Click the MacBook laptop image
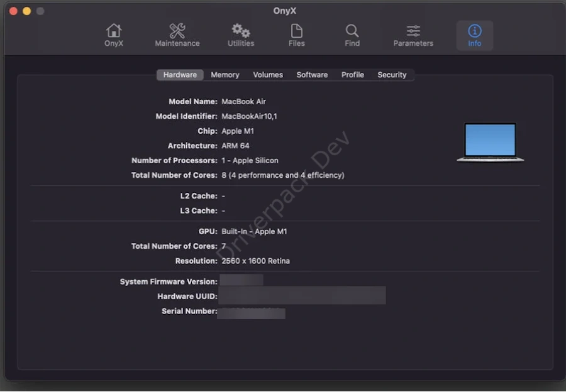 [490, 143]
